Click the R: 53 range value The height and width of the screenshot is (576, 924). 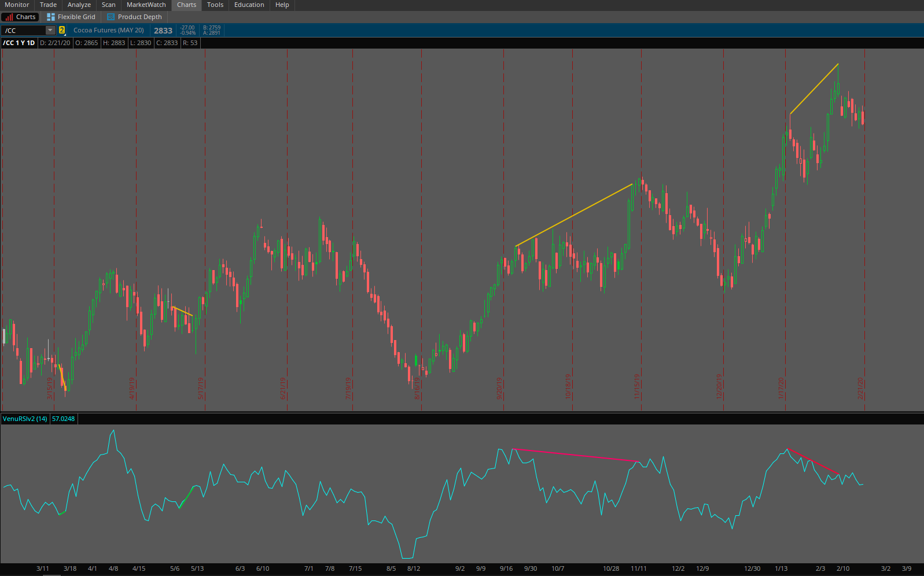[x=190, y=43]
